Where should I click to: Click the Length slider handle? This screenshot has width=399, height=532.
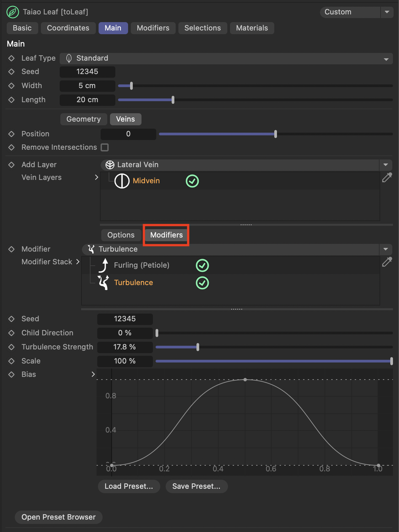[173, 100]
